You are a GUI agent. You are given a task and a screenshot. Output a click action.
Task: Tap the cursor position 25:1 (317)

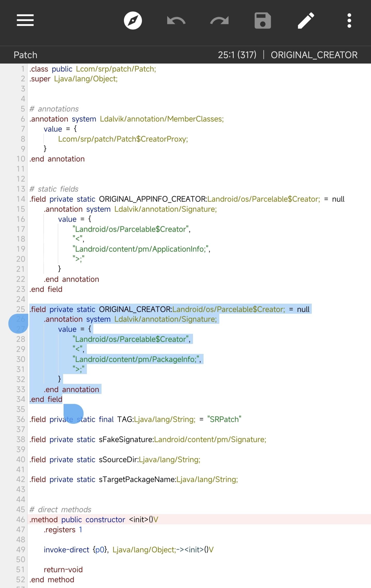(237, 55)
